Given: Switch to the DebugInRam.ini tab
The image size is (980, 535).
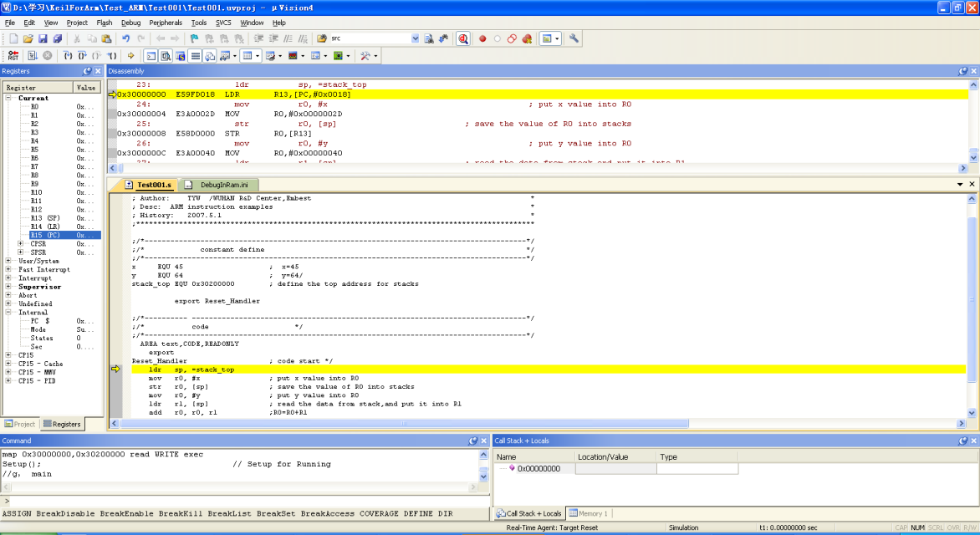Looking at the screenshot, I should (x=223, y=184).
